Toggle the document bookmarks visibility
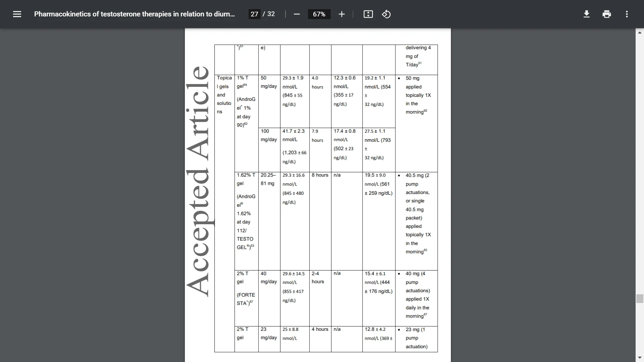Image resolution: width=644 pixels, height=362 pixels. point(17,14)
